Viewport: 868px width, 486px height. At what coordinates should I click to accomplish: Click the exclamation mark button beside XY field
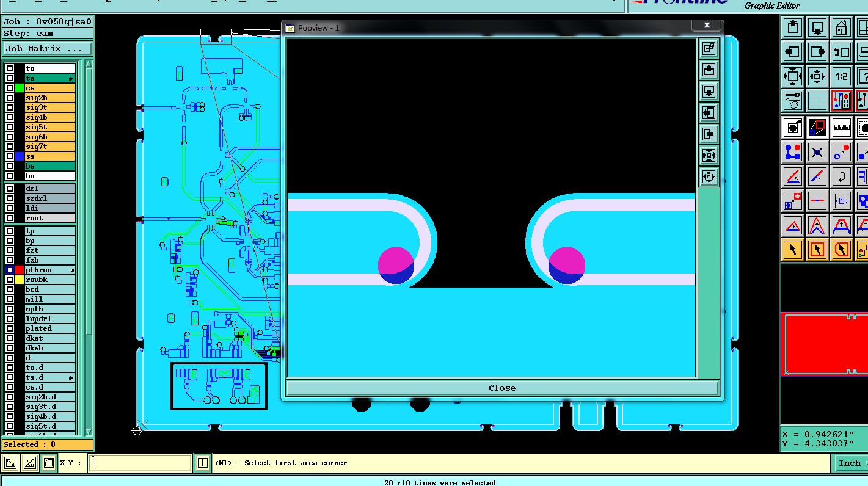(x=203, y=463)
